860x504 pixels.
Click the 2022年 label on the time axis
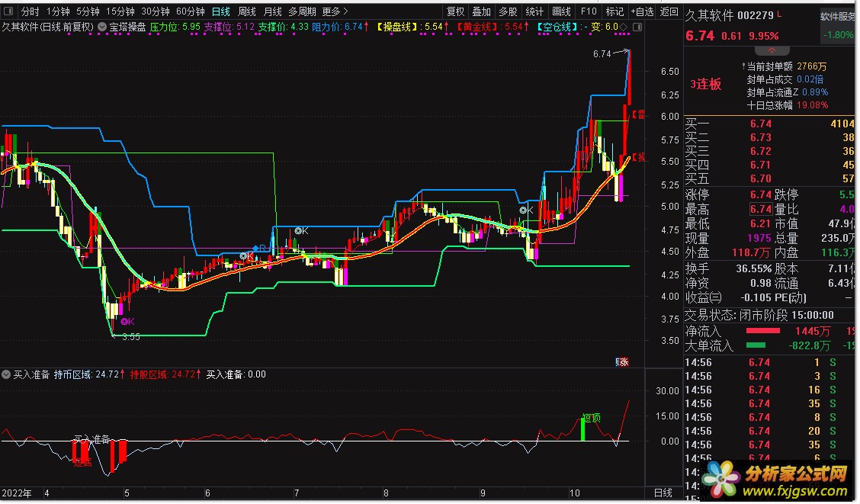(x=17, y=493)
